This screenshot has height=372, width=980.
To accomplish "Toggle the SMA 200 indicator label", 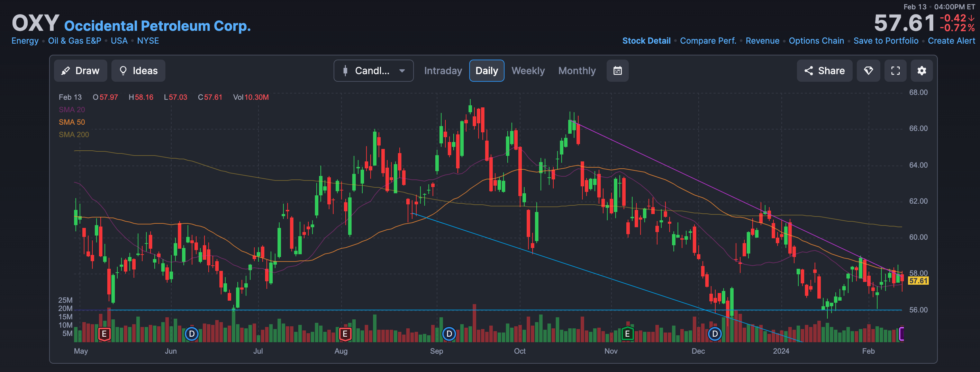I will (x=74, y=135).
